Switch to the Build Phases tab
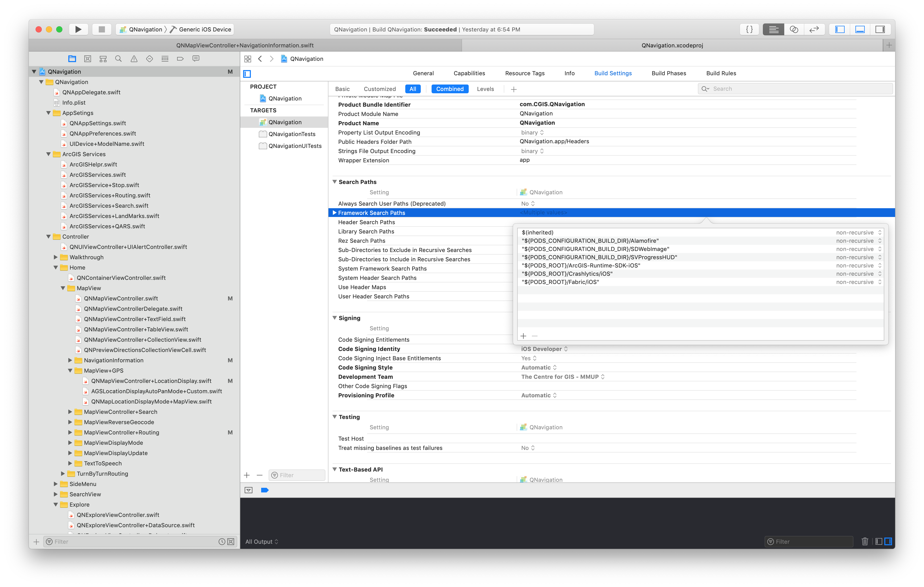The width and height of the screenshot is (924, 587). point(669,73)
